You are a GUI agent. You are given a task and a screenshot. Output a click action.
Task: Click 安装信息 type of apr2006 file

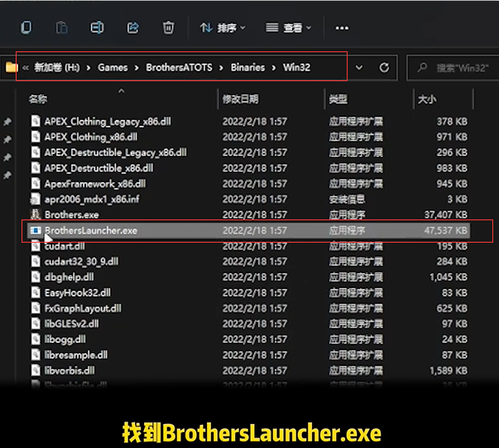[x=347, y=200]
